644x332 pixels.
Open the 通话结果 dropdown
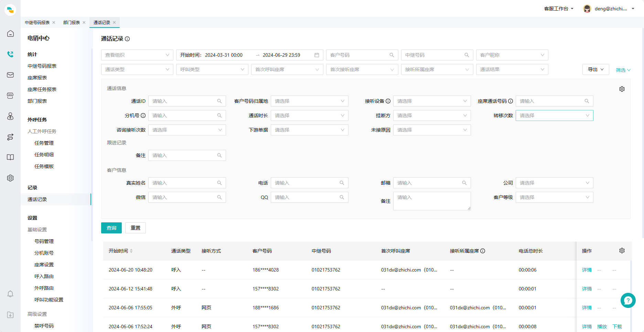[x=512, y=69]
